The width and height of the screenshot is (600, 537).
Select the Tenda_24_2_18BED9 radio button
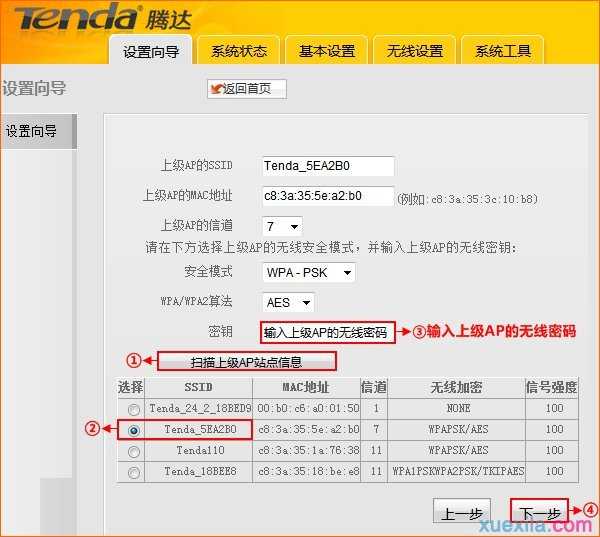coord(134,409)
